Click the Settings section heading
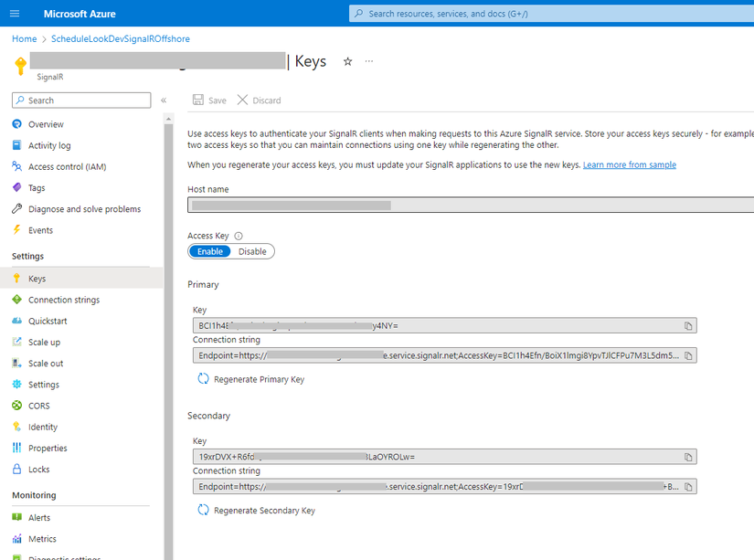Screen dimensions: 754x560 pyautogui.click(x=28, y=256)
